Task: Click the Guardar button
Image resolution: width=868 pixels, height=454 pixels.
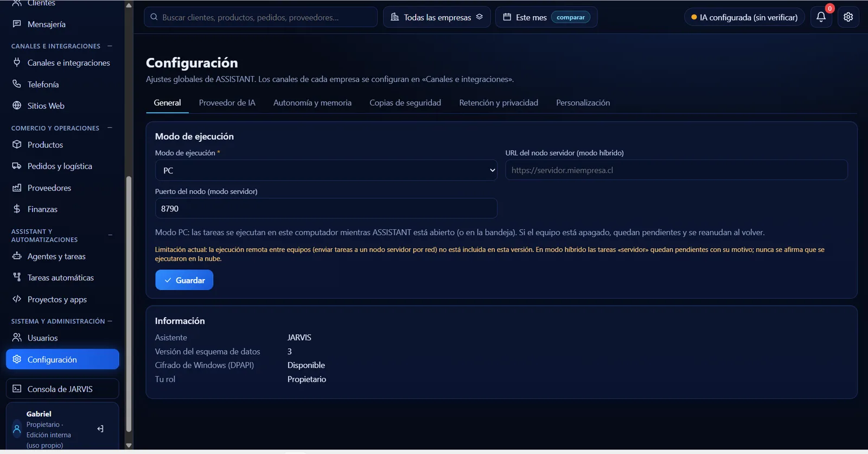Action: [x=184, y=280]
